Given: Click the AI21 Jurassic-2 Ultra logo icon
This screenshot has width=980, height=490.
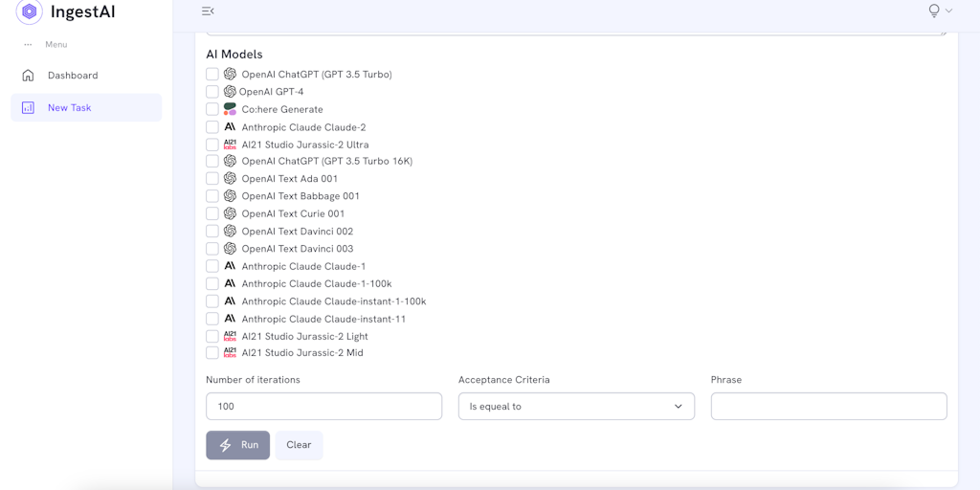Looking at the screenshot, I should tap(230, 145).
